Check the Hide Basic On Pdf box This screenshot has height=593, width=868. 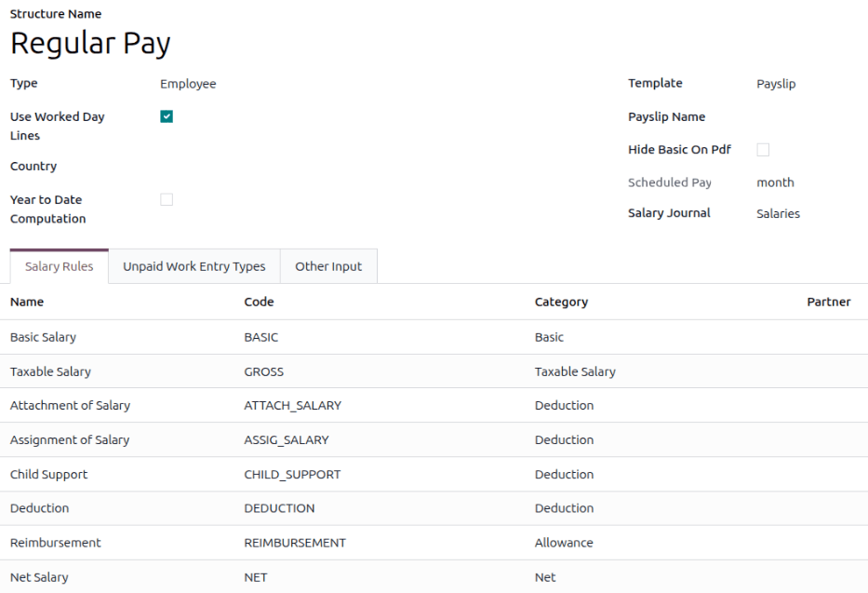(x=763, y=150)
